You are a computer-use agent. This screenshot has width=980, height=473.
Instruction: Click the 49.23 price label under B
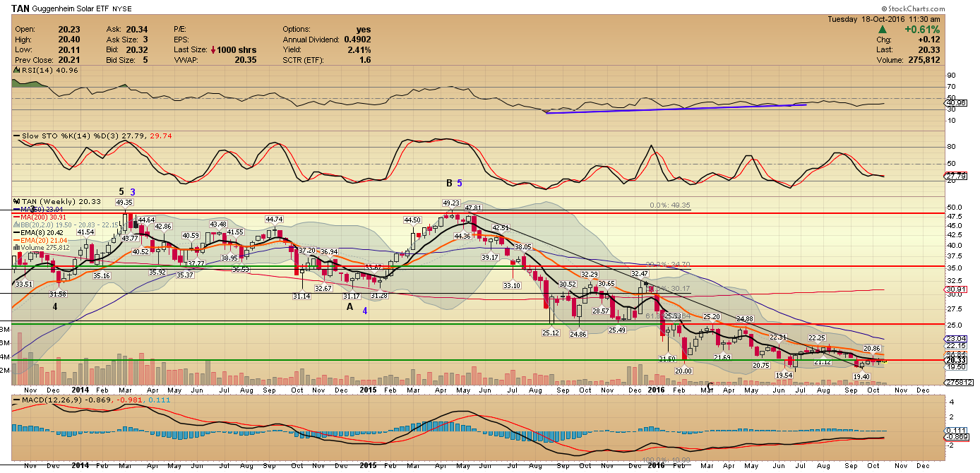click(451, 203)
